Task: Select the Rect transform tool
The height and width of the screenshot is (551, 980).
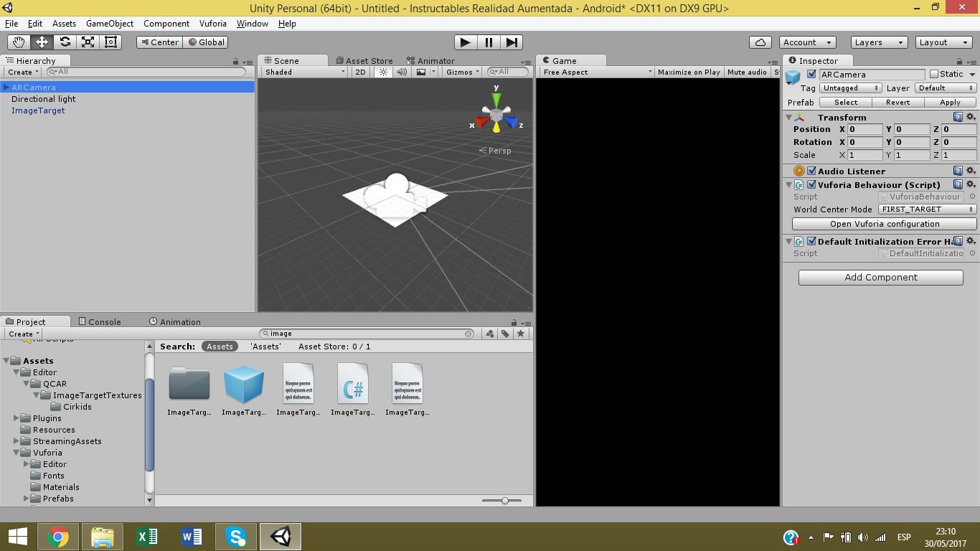Action: click(110, 42)
